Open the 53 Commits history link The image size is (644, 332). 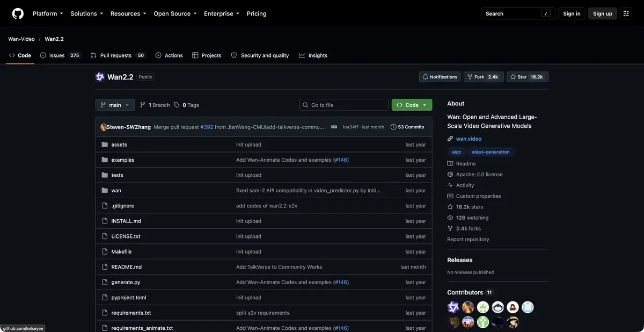(x=407, y=127)
